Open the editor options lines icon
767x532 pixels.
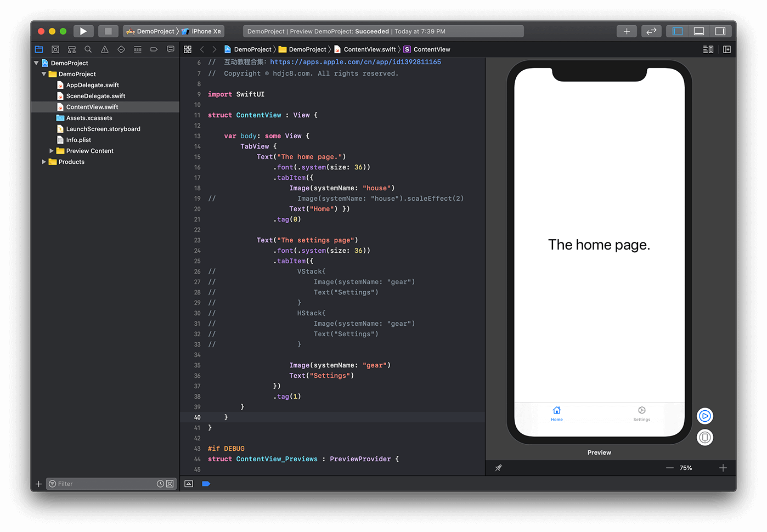(x=708, y=49)
